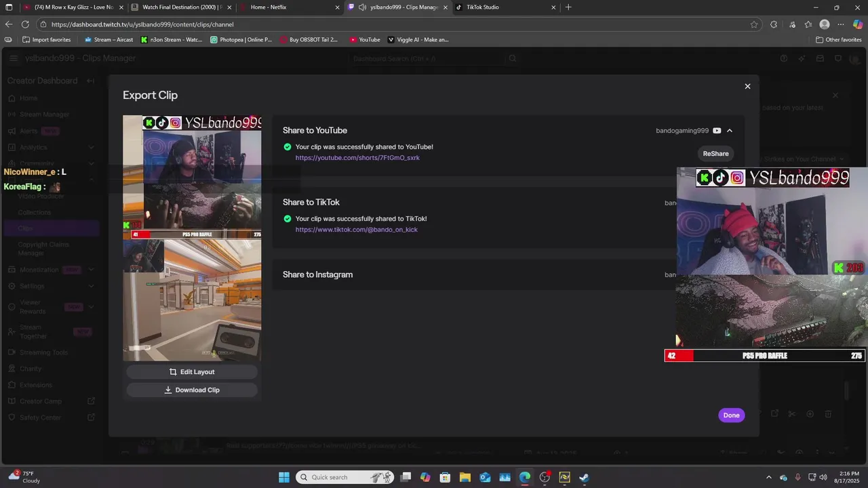Image resolution: width=868 pixels, height=488 pixels.
Task: Open the n3on Stream bookmark
Action: [172, 40]
